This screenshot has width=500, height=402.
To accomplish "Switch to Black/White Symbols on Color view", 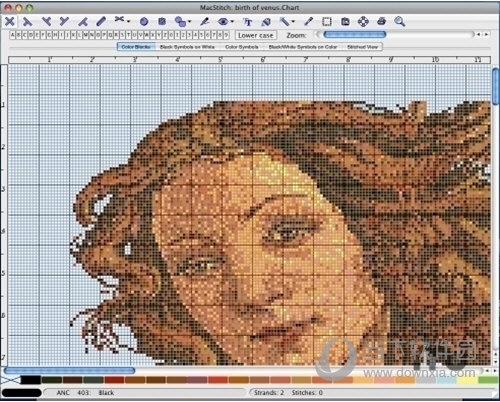I will 303,47.
